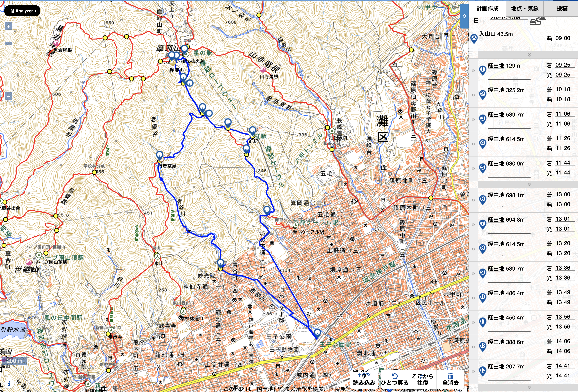Screen dimensions: 578x392
Task: Open the Analyzer panel button
Action: [x=22, y=11]
